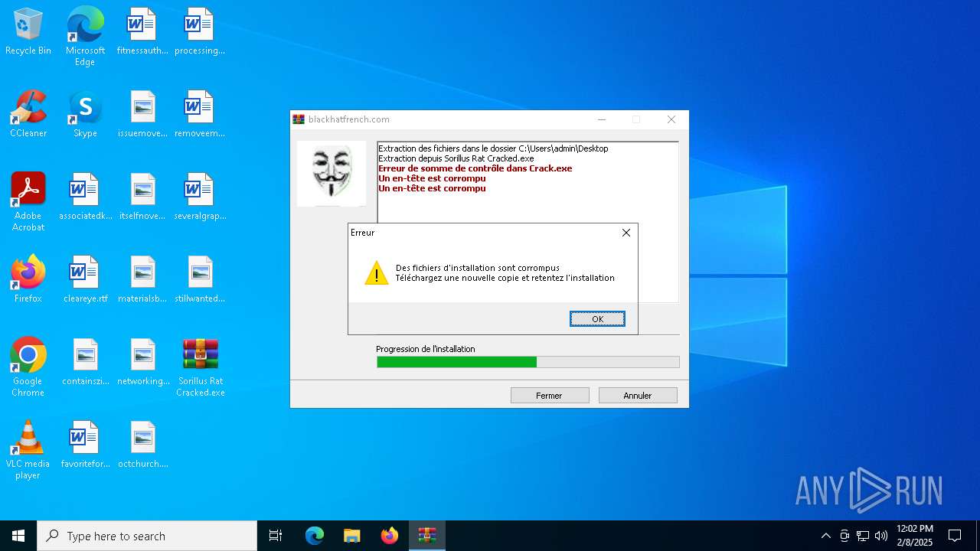Click the network icon in system tray
Screen dimensions: 980x551
[863, 536]
